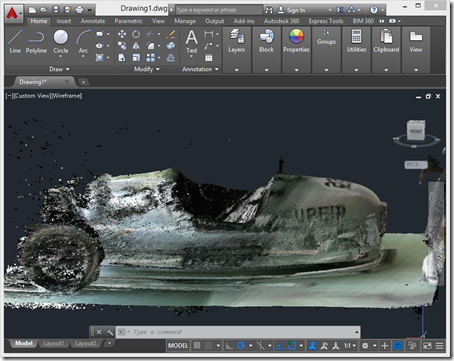Click the Trim tool icon

tap(151, 34)
